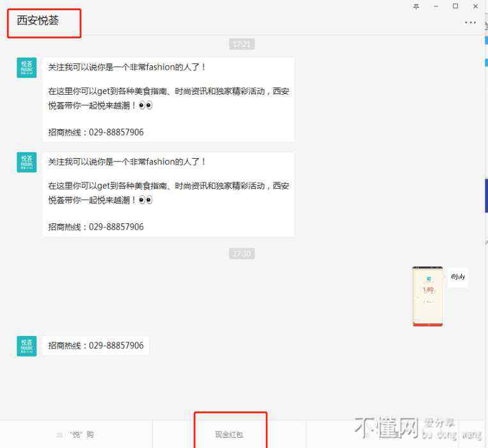Viewport: 488px width, 448px height.
Task: Click the hotline number in the topmost message
Action: [116, 132]
